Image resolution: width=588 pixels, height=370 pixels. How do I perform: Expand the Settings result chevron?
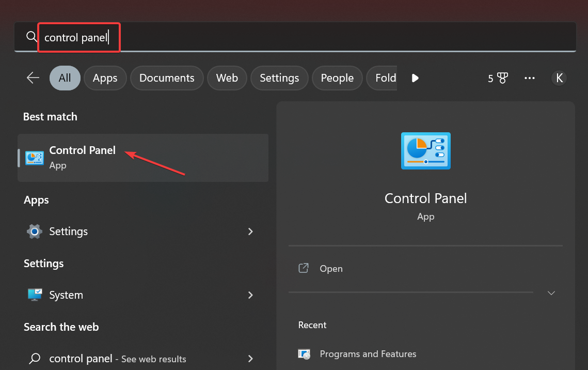(250, 232)
